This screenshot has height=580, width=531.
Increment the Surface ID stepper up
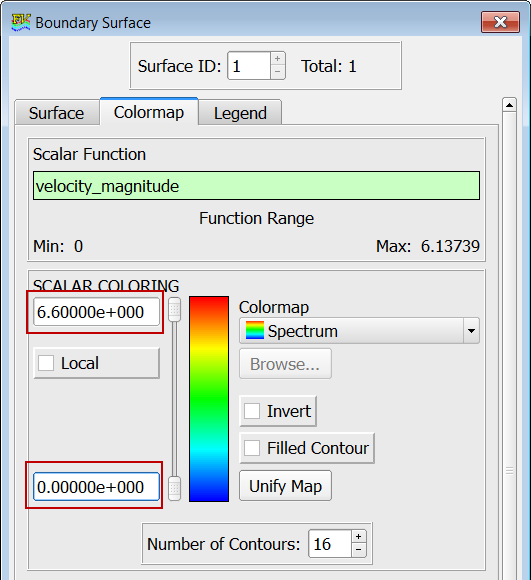coord(278,58)
